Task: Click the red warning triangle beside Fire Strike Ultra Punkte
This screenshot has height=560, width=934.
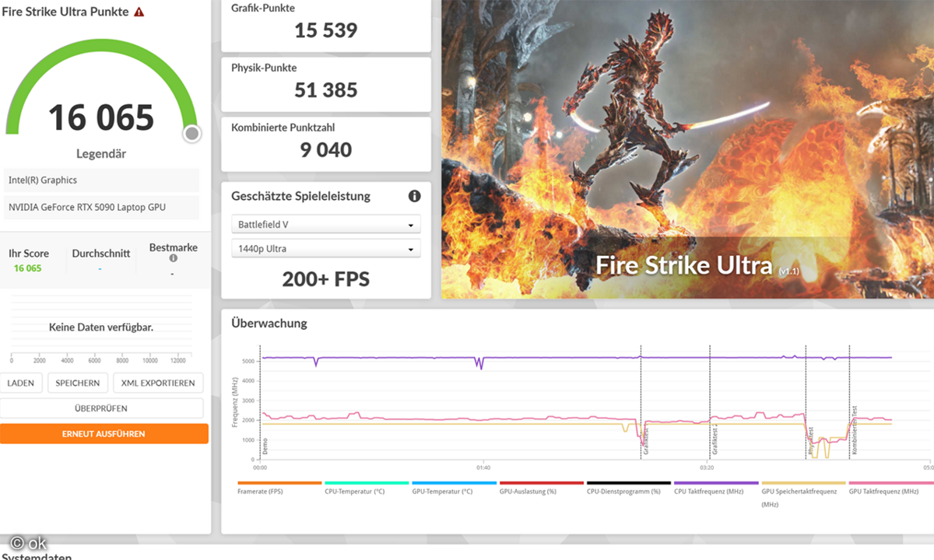Action: click(x=139, y=12)
